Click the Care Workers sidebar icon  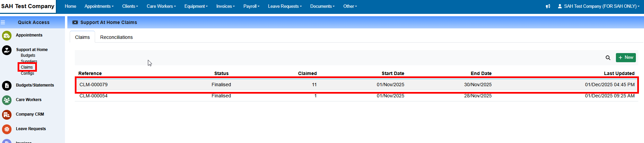coord(7,100)
